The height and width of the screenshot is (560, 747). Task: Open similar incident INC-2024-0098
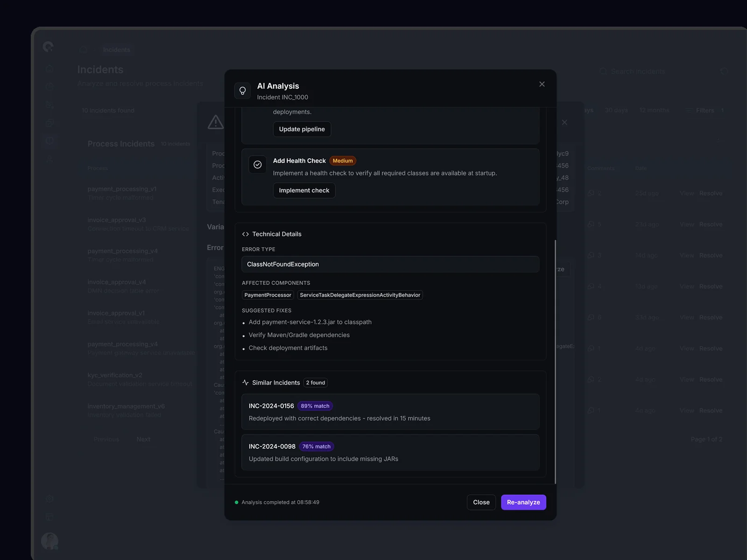390,452
